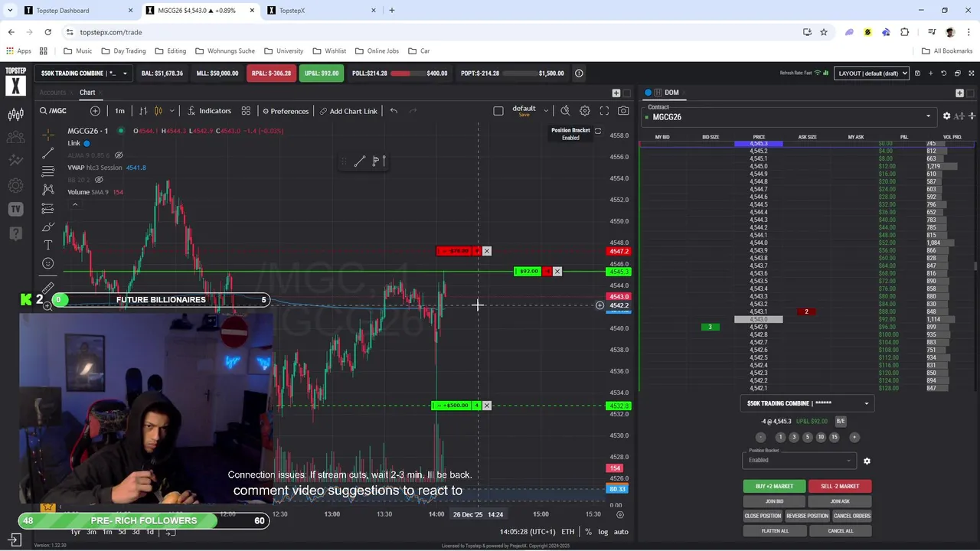
Task: Toggle the Position Bracket Enabled switch
Action: click(597, 131)
